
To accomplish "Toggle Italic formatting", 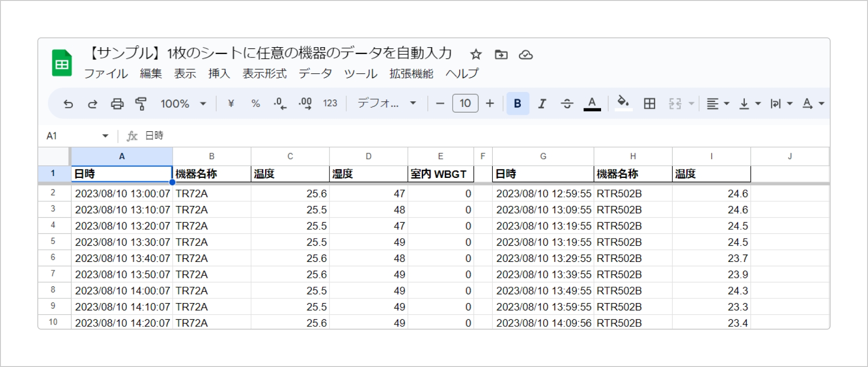I will tap(542, 104).
